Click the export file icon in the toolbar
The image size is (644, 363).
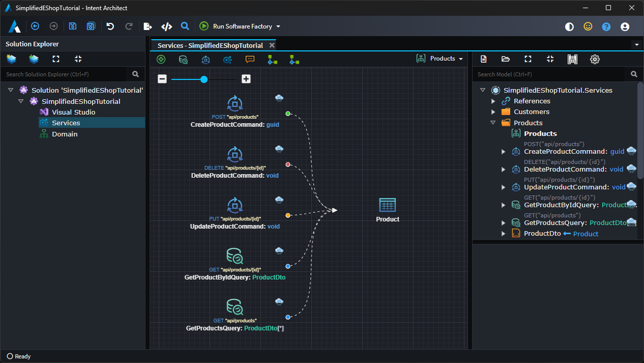click(x=148, y=26)
